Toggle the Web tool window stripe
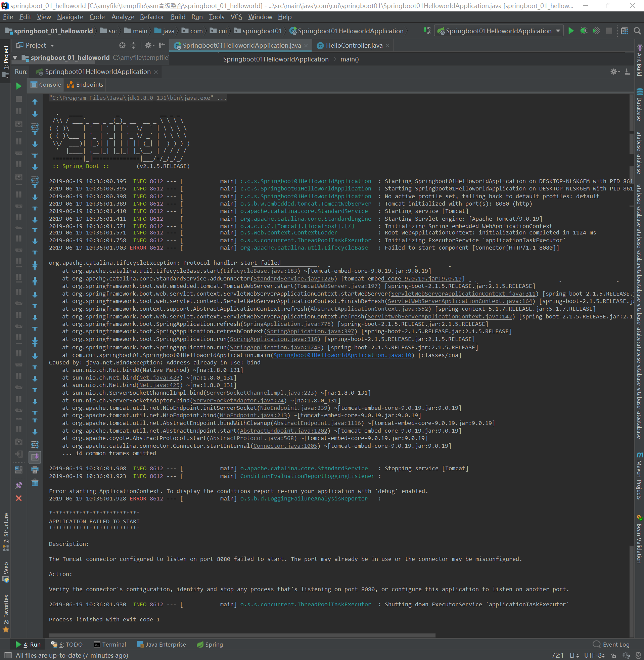The image size is (644, 660). coord(6,572)
